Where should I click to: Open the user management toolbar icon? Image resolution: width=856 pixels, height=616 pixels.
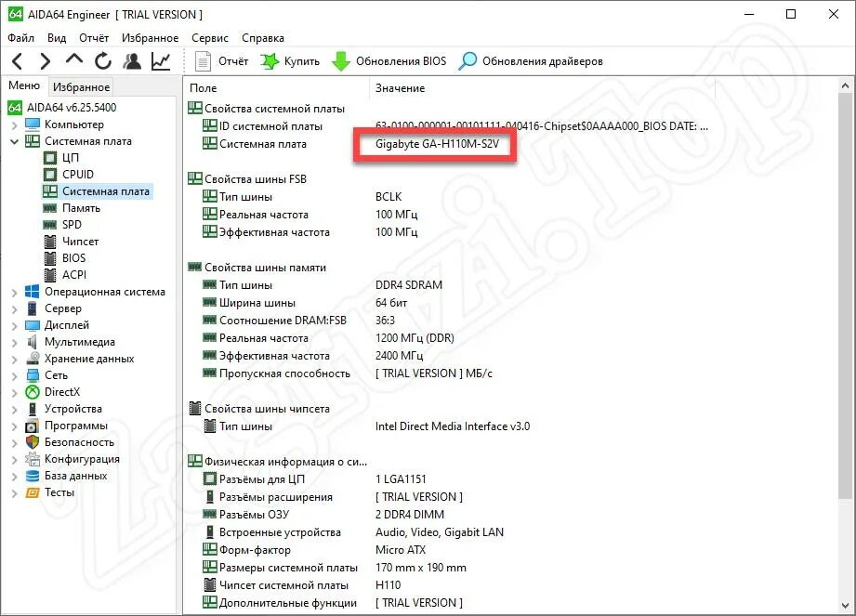point(132,61)
